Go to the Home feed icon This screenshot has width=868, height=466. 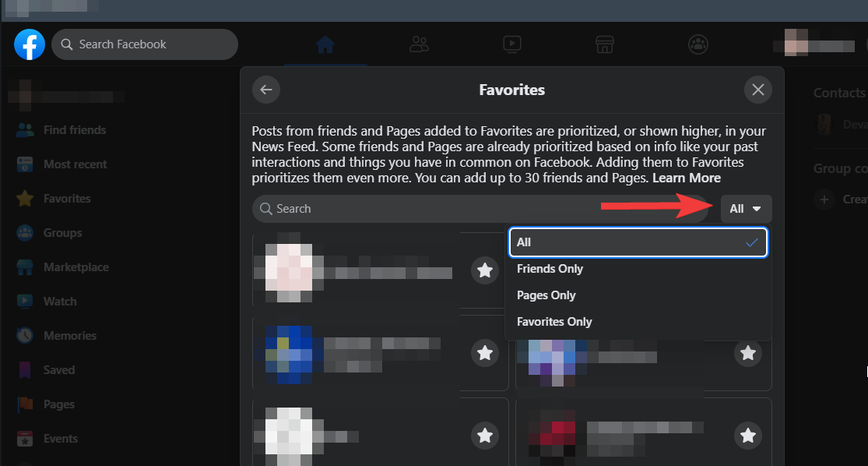click(325, 44)
